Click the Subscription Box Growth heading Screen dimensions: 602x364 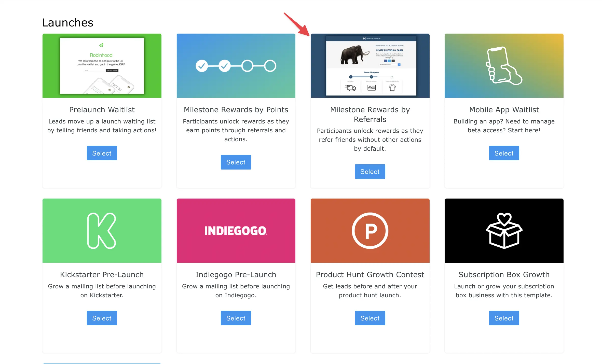pos(504,275)
